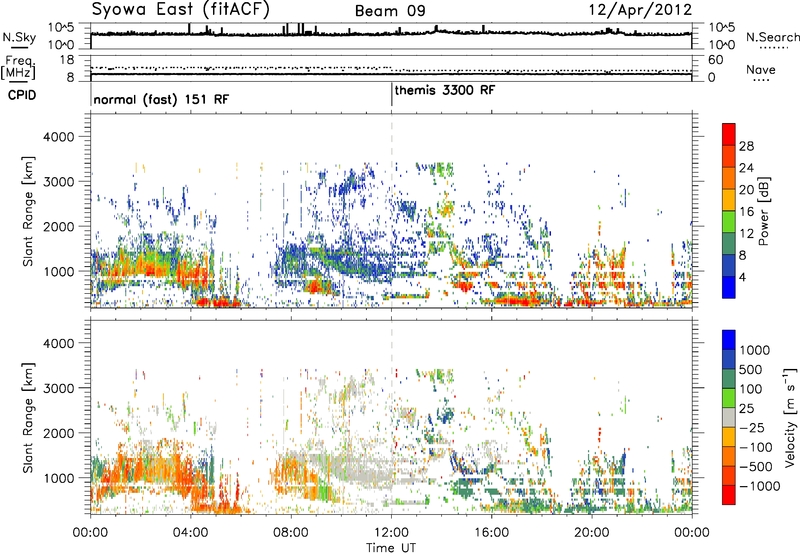
Task: Click the "18" frequency axis tick
Action: (67, 60)
